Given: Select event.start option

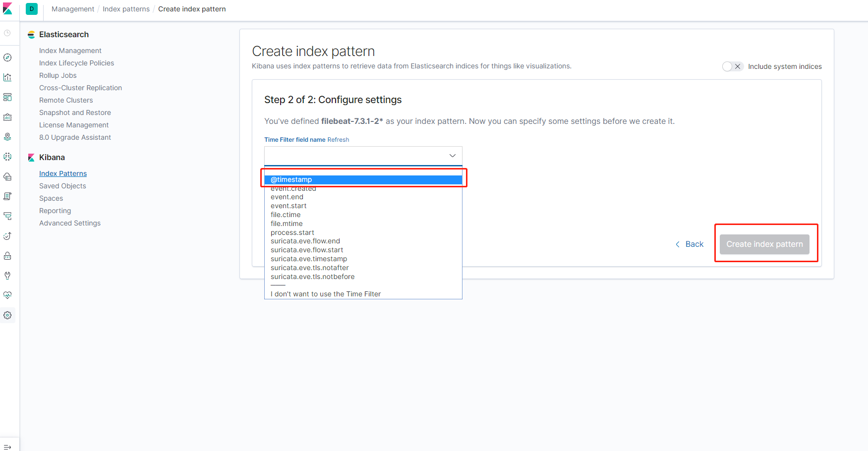Looking at the screenshot, I should click(363, 206).
